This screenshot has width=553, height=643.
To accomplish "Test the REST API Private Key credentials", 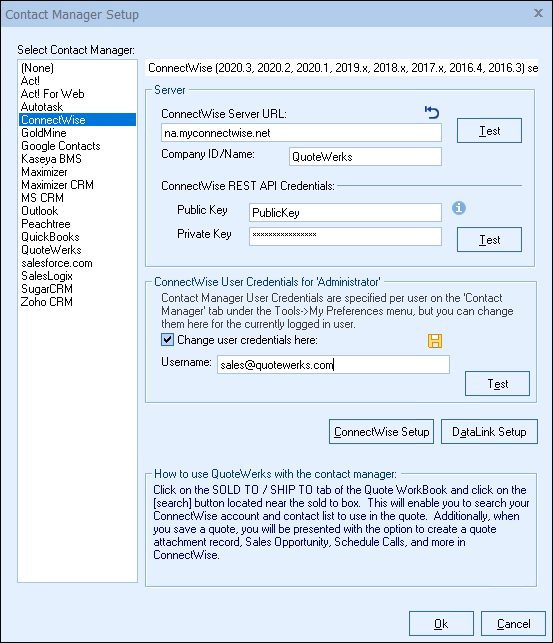I will (x=489, y=239).
